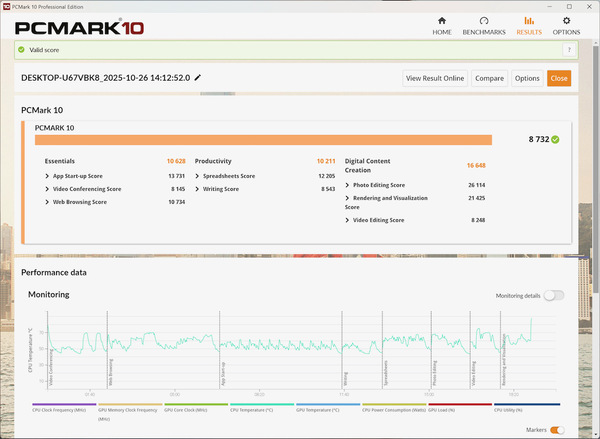
Task: Open the HOME section
Action: pos(442,26)
